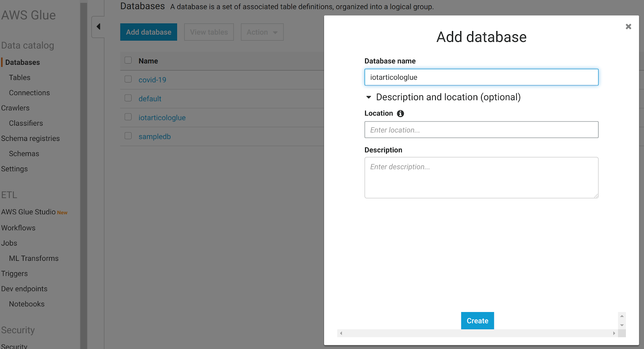Toggle the select-all checkbox beside Name
644x349 pixels.
click(128, 60)
